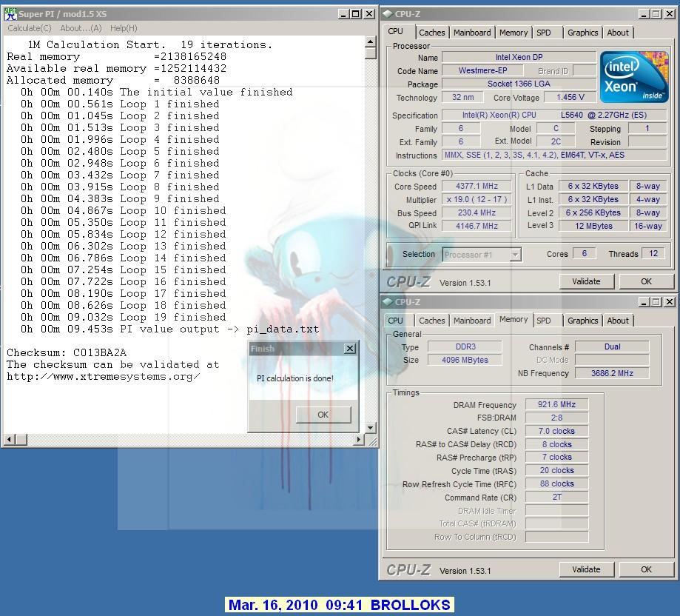Viewport: 680px width, 616px height.
Task: Click the Mar. 16, 2010 BROLLOKS caption
Action: pyautogui.click(x=339, y=605)
